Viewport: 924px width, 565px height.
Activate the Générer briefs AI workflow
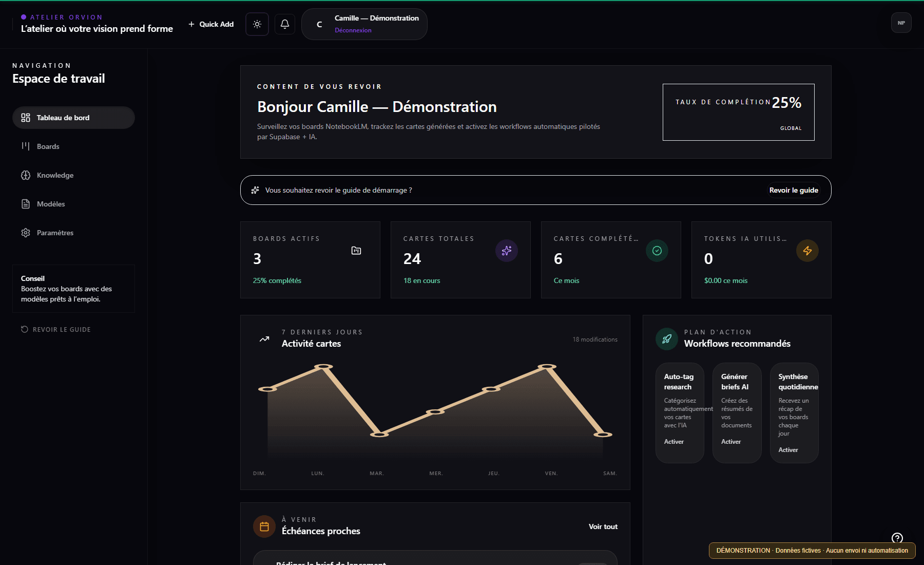(x=731, y=442)
